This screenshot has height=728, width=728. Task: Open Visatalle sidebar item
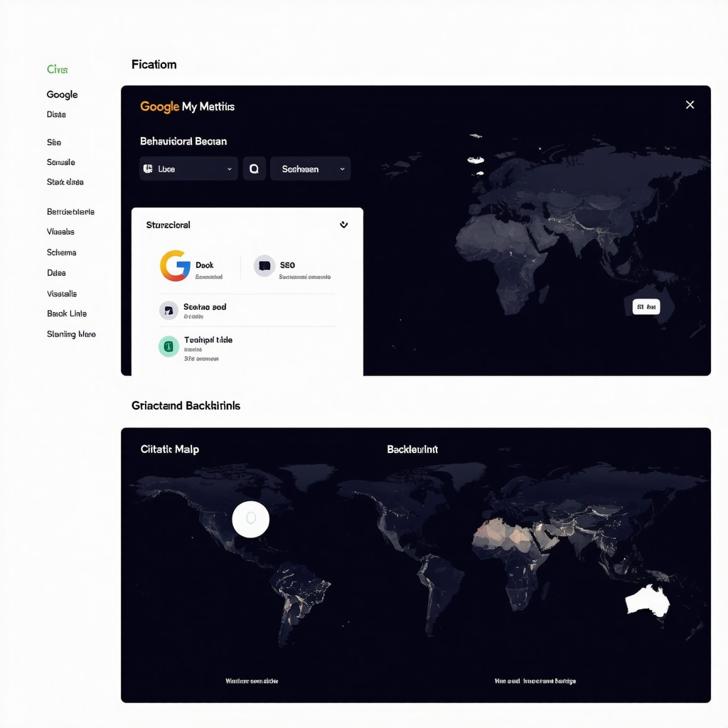click(62, 294)
